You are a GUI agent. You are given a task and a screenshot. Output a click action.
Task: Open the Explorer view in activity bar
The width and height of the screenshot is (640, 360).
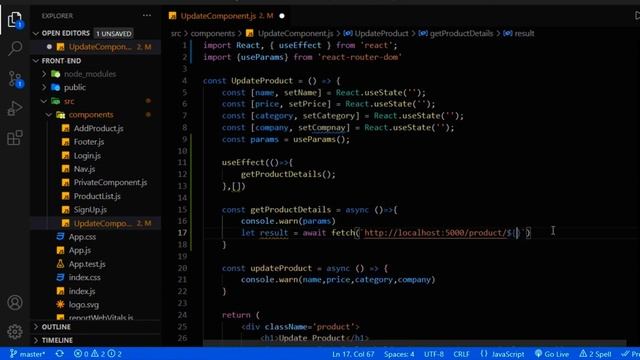coord(15,19)
